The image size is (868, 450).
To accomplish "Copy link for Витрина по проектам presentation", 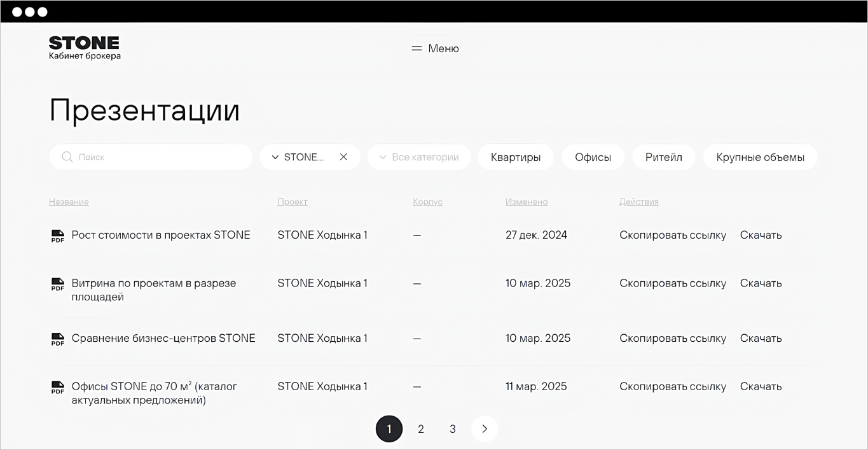I will (x=673, y=283).
